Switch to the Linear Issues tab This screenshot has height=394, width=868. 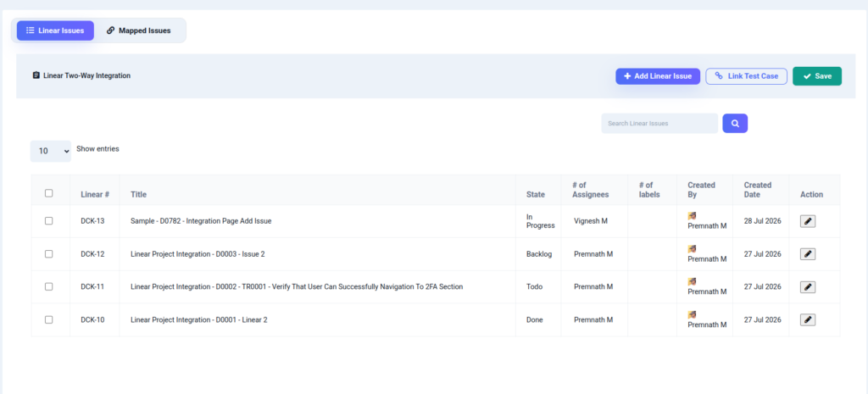(x=55, y=31)
